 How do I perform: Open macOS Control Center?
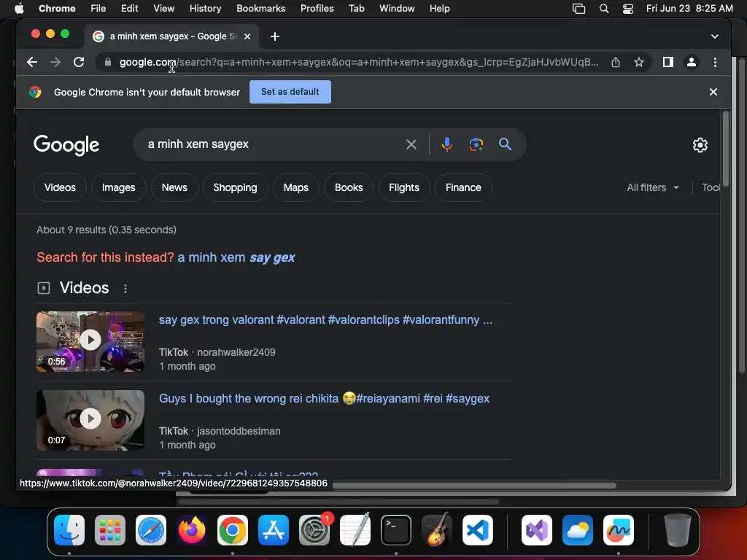pyautogui.click(x=628, y=9)
